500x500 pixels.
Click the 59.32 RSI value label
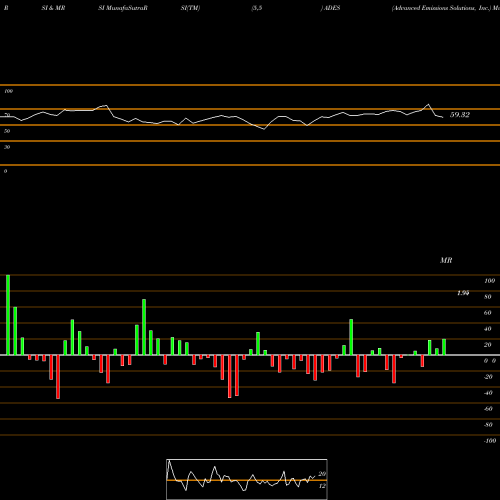460,115
